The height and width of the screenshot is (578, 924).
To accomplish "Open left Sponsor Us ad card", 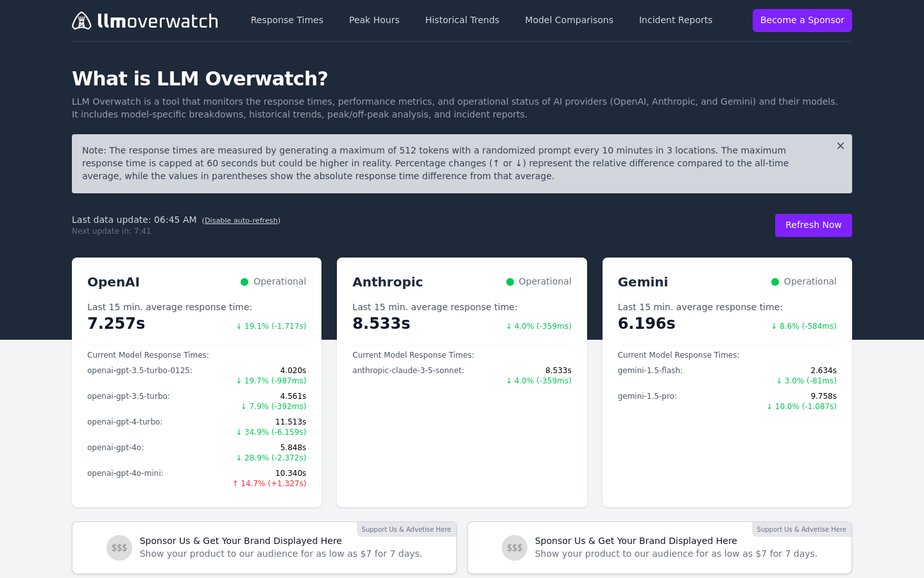I will tap(264, 548).
